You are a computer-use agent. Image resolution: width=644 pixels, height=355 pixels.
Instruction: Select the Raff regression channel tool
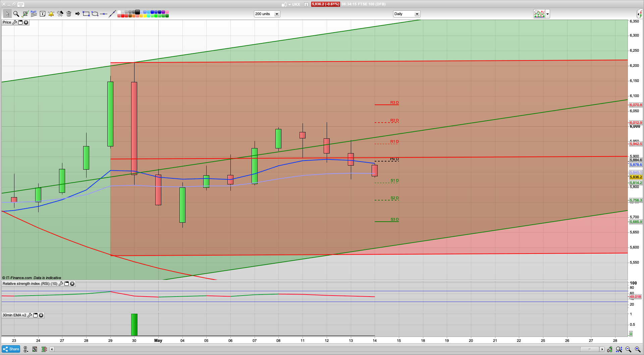[34, 14]
